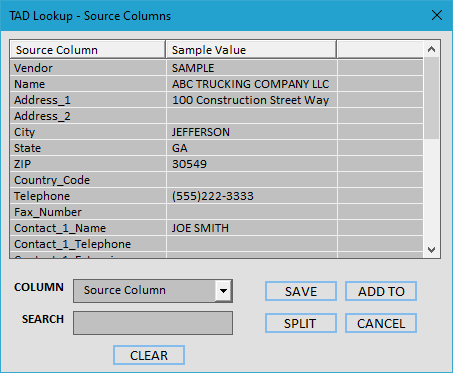Viewport: 453px width, 373px height.
Task: Click the scroll up arrow of the list
Action: pyautogui.click(x=432, y=49)
